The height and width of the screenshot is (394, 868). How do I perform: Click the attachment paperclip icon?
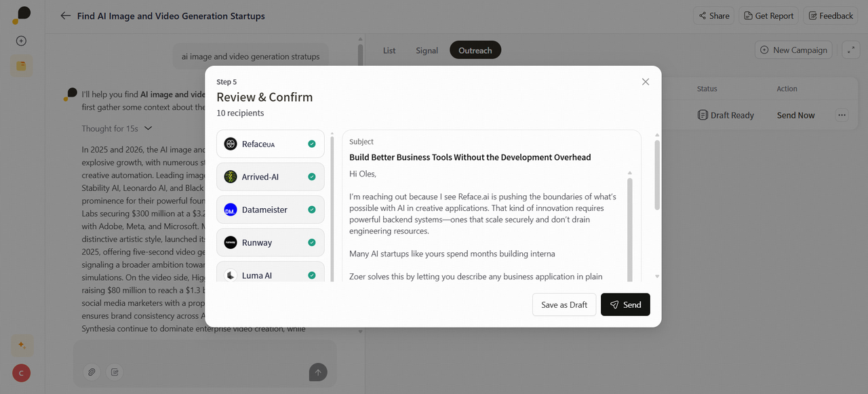(x=92, y=372)
